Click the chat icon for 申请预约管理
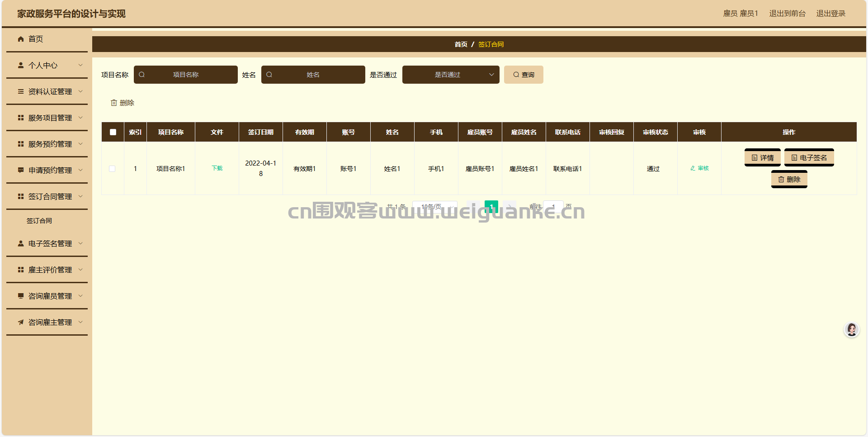 coord(21,170)
